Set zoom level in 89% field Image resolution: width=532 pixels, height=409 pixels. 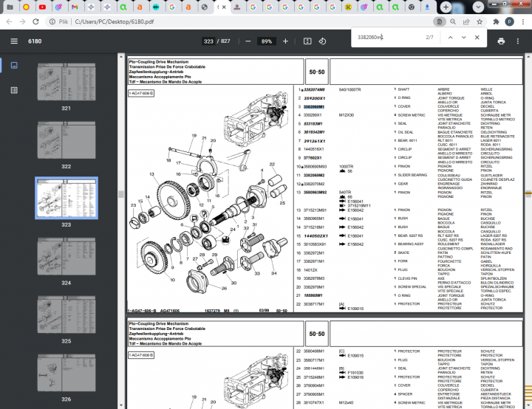click(x=266, y=41)
